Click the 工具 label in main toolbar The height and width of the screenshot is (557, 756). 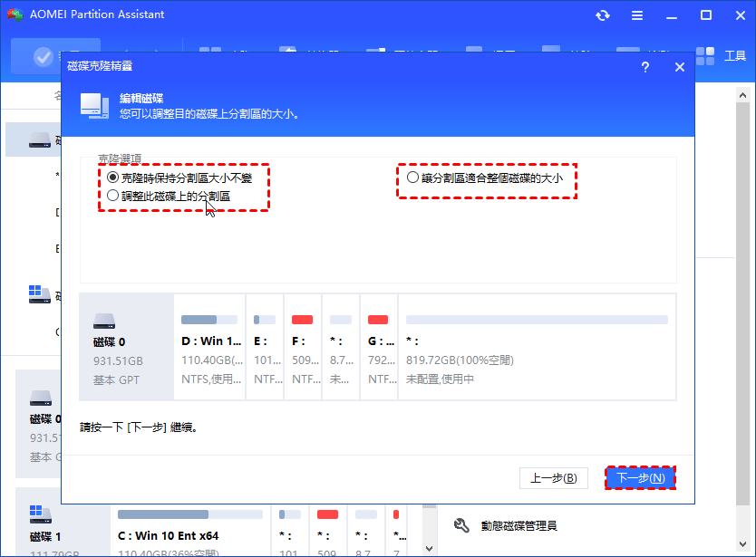tap(735, 56)
